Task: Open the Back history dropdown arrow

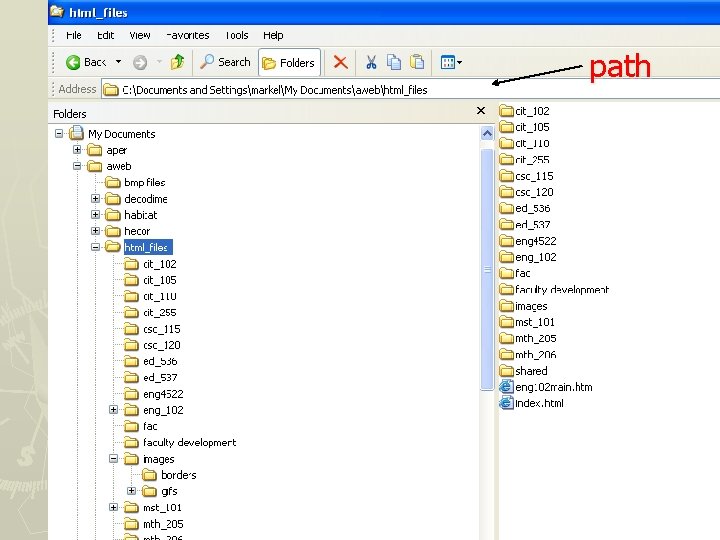Action: pos(118,62)
